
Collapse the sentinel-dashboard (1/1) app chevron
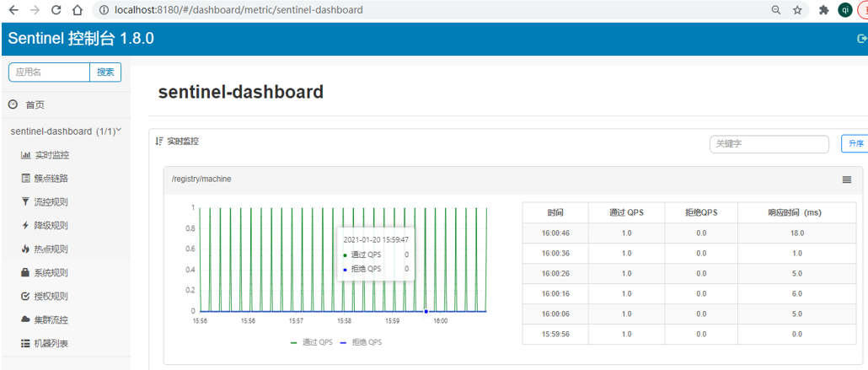point(119,131)
